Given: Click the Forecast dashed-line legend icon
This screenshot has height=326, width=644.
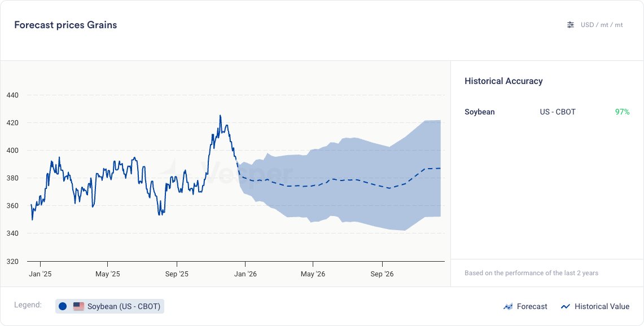Looking at the screenshot, I should pyautogui.click(x=507, y=306).
